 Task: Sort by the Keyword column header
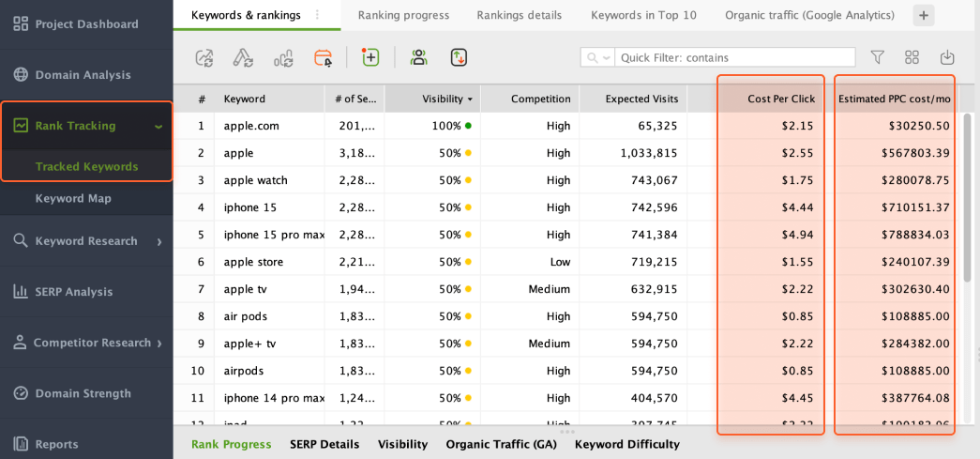pyautogui.click(x=270, y=99)
